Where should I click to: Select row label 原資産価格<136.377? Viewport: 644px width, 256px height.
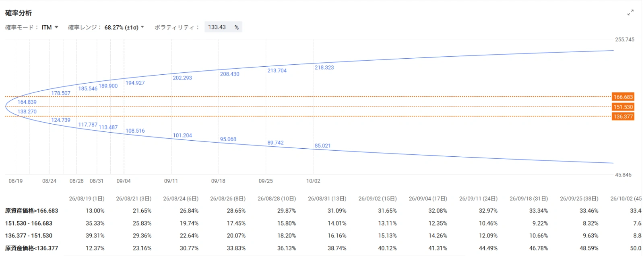[x=31, y=248]
